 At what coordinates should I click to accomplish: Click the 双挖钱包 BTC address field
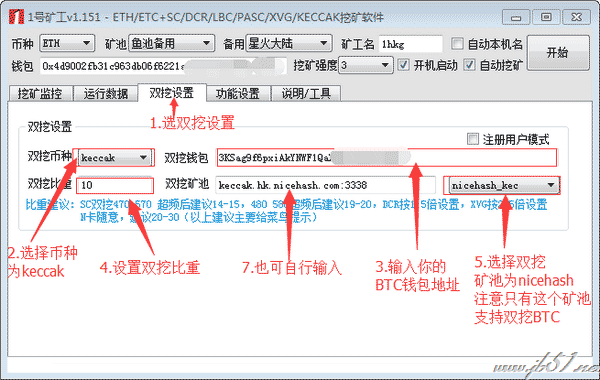(x=386, y=158)
